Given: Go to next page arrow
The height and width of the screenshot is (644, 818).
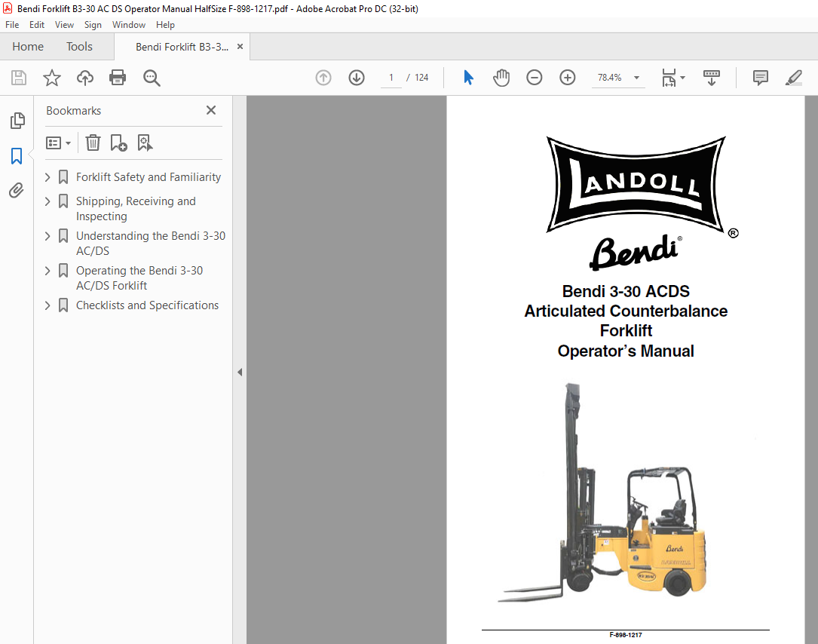Looking at the screenshot, I should coord(357,78).
